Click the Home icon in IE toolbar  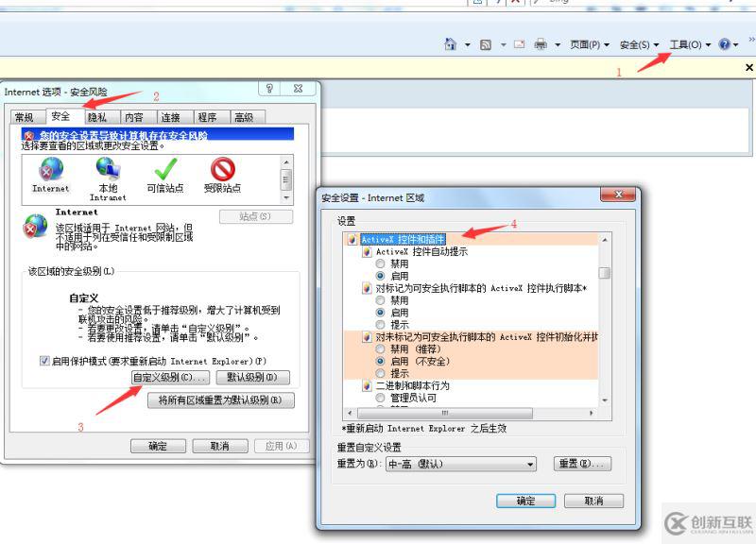coord(450,44)
